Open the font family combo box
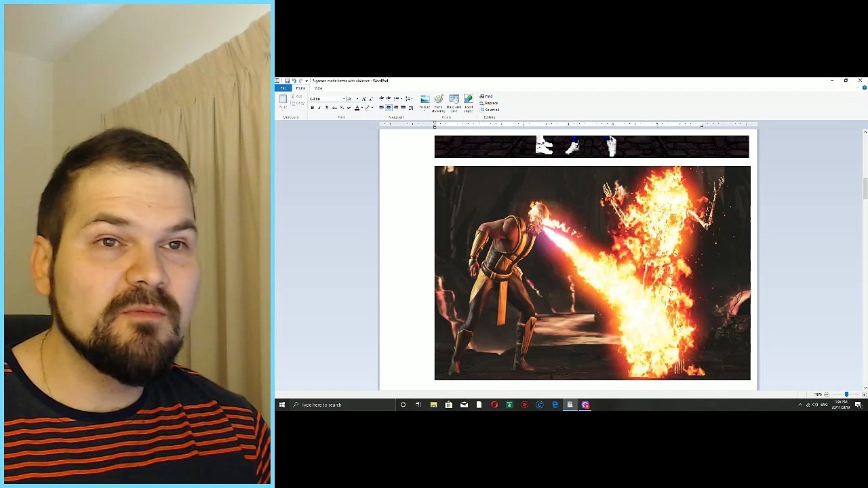Image resolution: width=868 pixels, height=488 pixels. pos(327,99)
